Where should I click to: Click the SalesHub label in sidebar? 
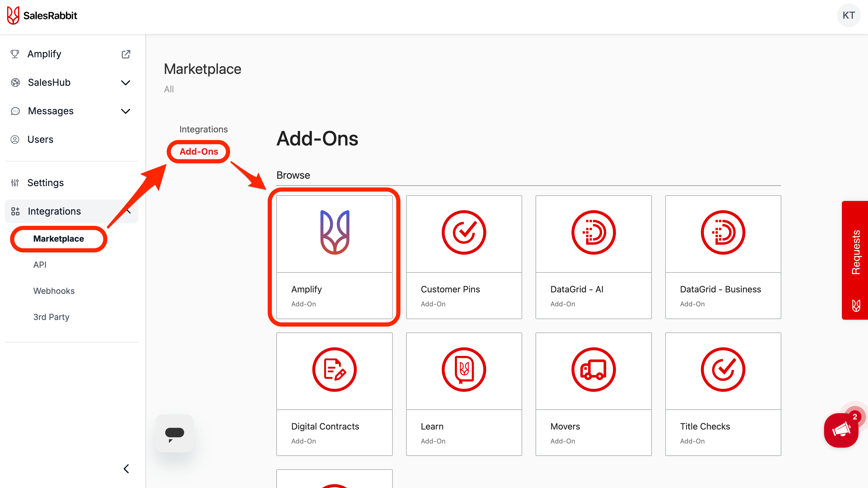pyautogui.click(x=49, y=83)
